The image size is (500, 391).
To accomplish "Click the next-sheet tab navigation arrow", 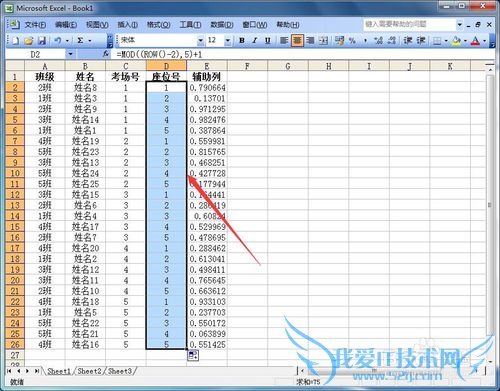I will (28, 371).
